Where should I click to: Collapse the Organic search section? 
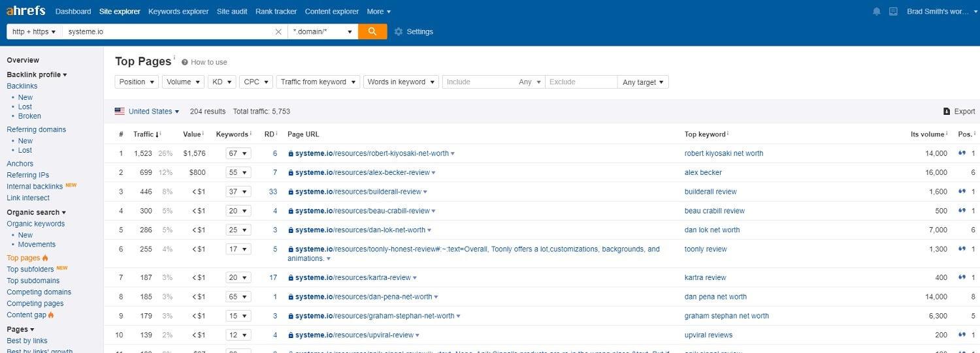point(36,212)
